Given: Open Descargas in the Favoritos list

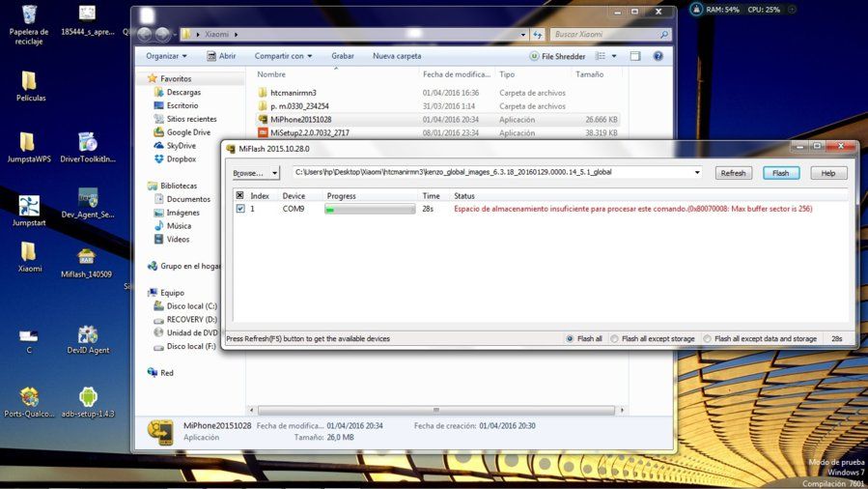Looking at the screenshot, I should (183, 92).
